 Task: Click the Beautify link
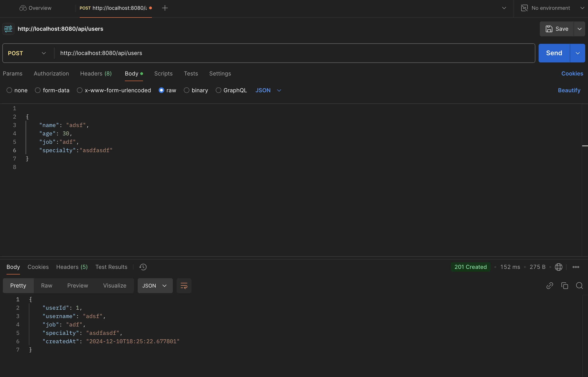pyautogui.click(x=569, y=90)
